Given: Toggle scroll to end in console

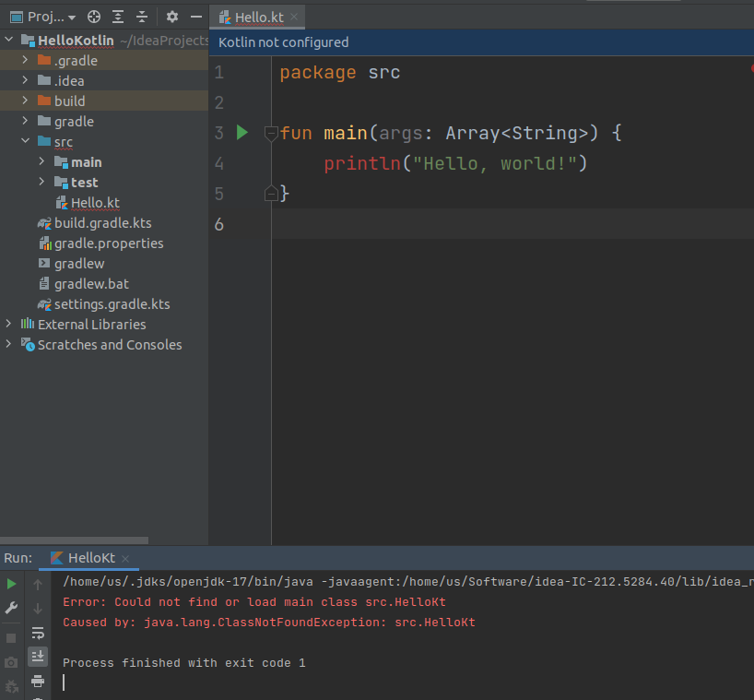Looking at the screenshot, I should pos(38,657).
